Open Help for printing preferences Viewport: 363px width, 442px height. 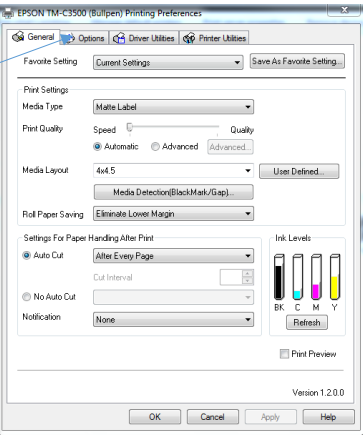pyautogui.click(x=328, y=417)
